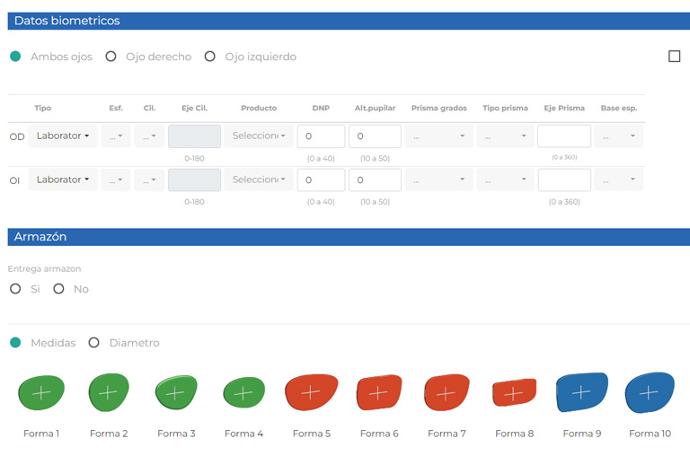
Task: Select the red Forma 5 frame shape
Action: [x=310, y=393]
